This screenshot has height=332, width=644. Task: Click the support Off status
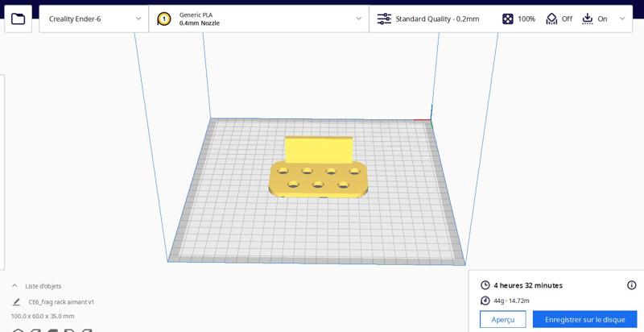pyautogui.click(x=567, y=19)
